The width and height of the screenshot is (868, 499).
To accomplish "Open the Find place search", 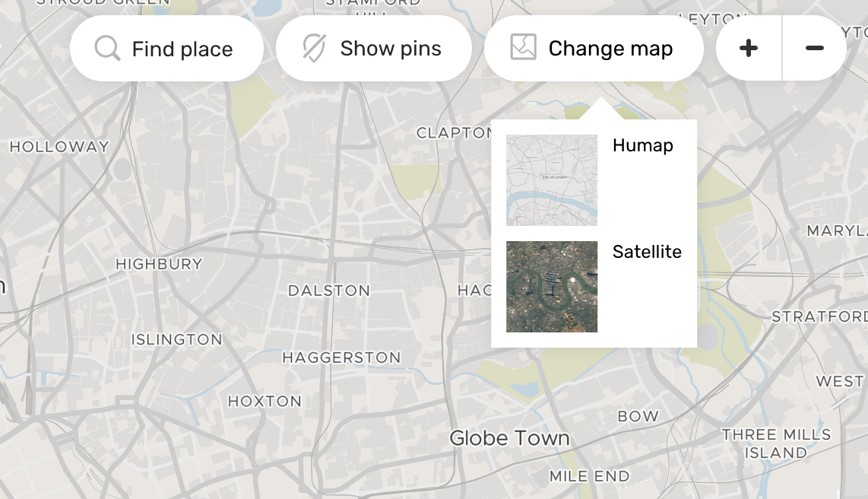I will (x=166, y=48).
